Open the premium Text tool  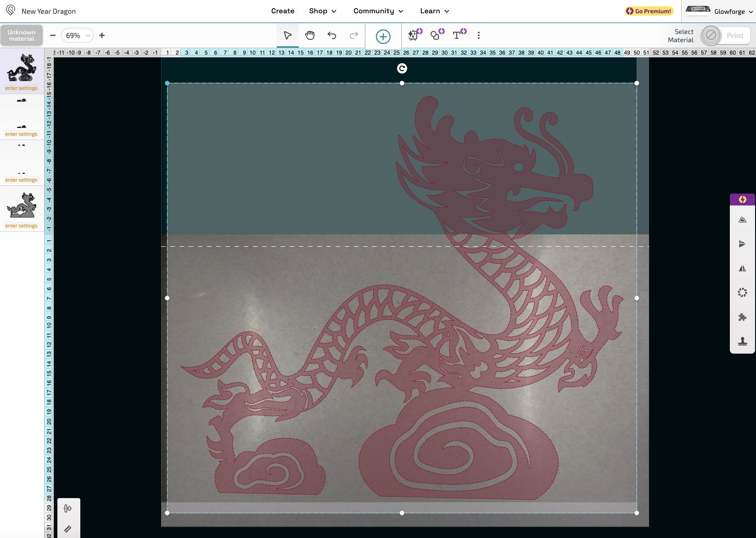(458, 35)
